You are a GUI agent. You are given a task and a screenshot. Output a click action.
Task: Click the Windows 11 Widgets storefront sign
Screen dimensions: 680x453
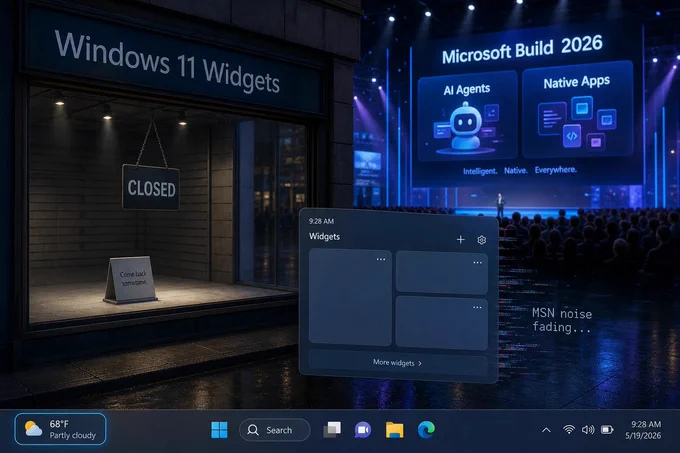(167, 62)
